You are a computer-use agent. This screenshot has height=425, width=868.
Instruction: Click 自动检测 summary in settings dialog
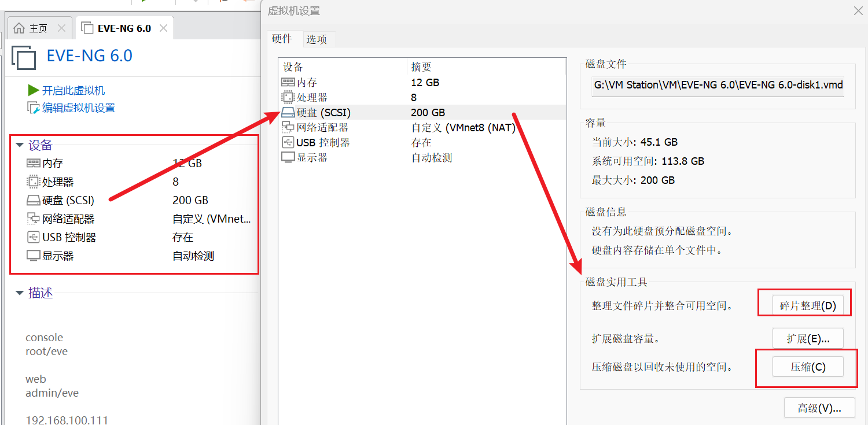(432, 158)
